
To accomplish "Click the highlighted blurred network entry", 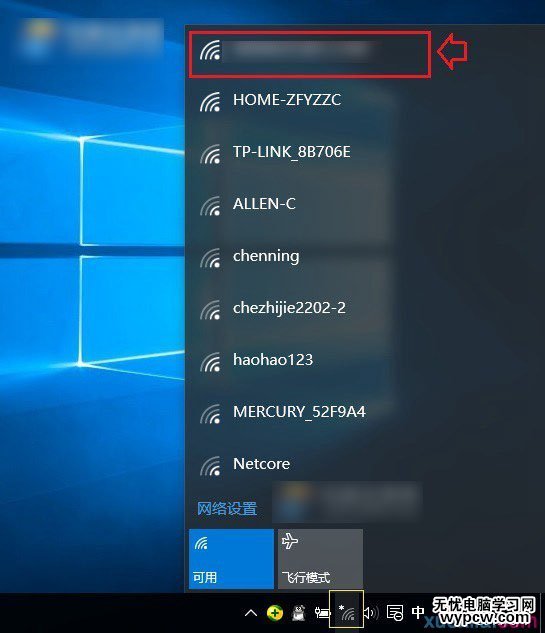I will [310, 54].
